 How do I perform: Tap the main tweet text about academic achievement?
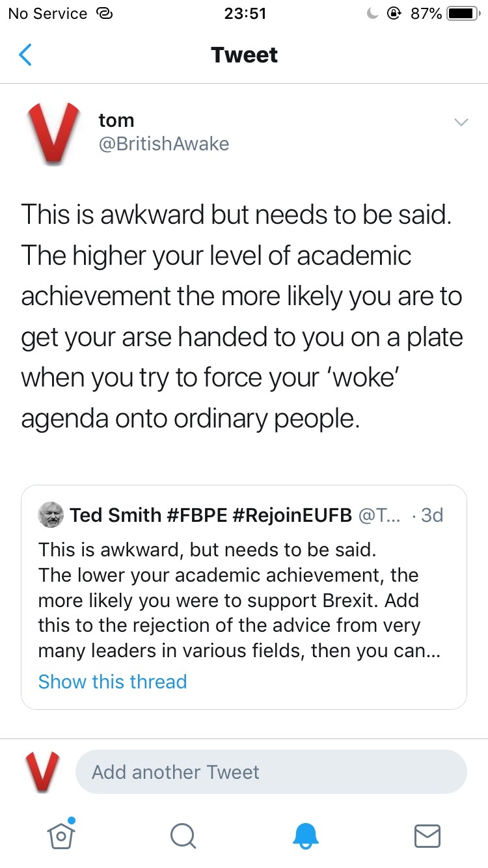pyautogui.click(x=242, y=316)
